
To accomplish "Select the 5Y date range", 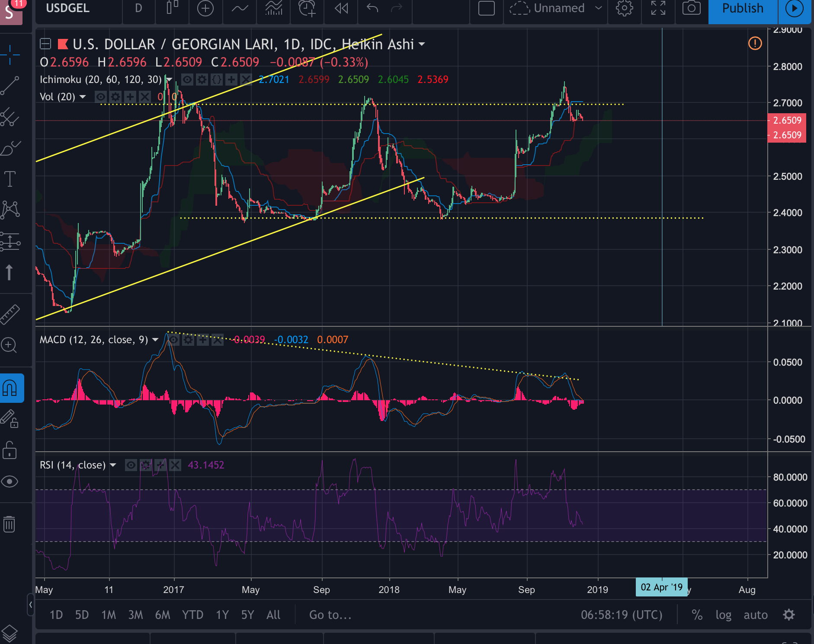I will 247,615.
